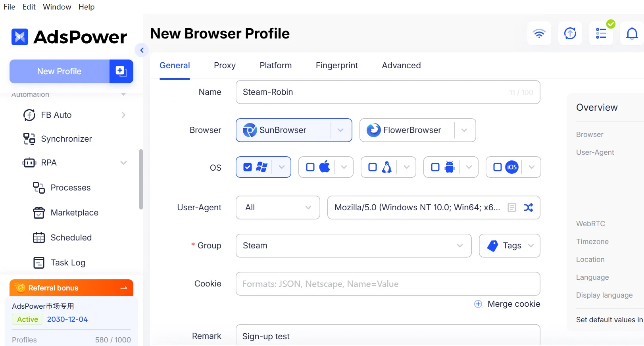
Task: Open the Group Steam dropdown
Action: [354, 246]
